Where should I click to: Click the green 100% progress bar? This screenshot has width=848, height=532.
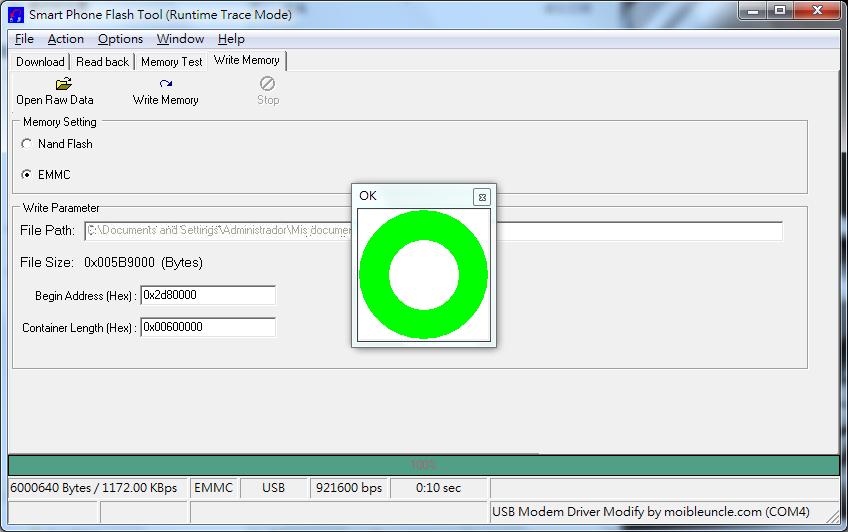(423, 465)
